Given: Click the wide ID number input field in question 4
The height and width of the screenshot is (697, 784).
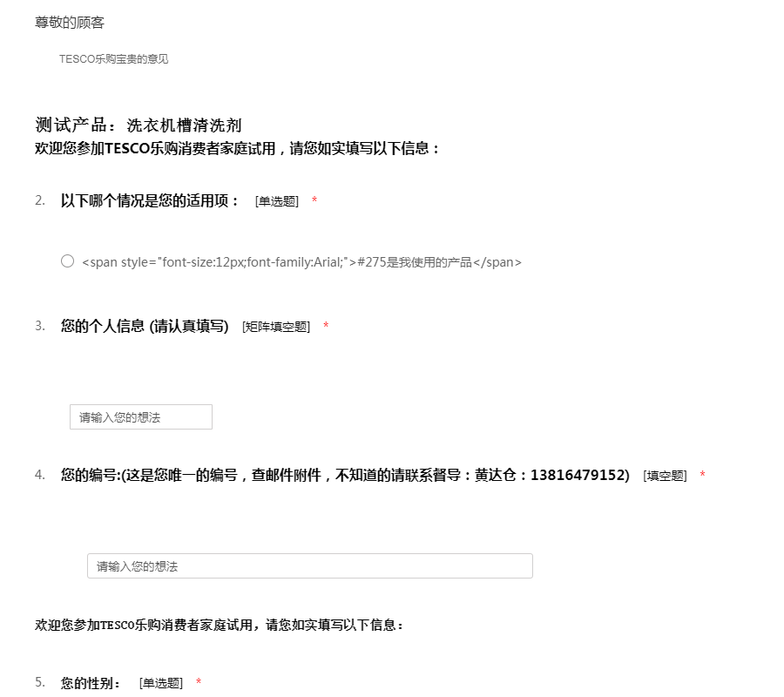Looking at the screenshot, I should pyautogui.click(x=309, y=566).
